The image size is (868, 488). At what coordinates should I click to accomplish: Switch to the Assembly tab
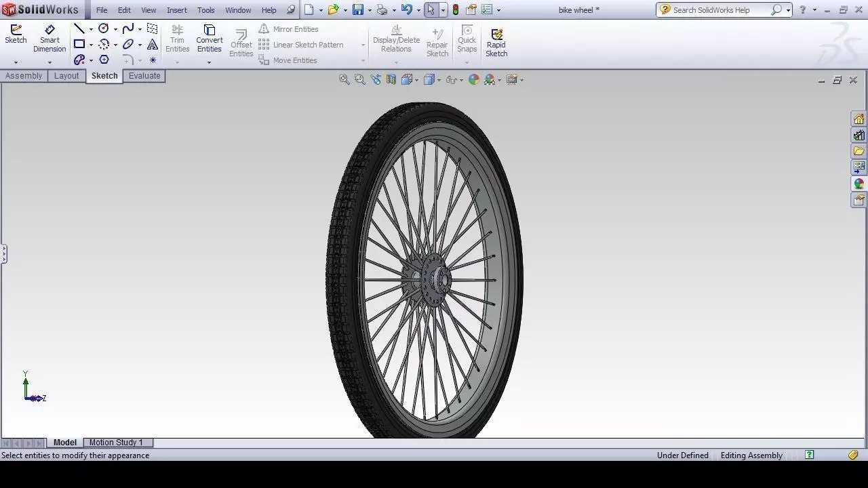[x=24, y=76]
